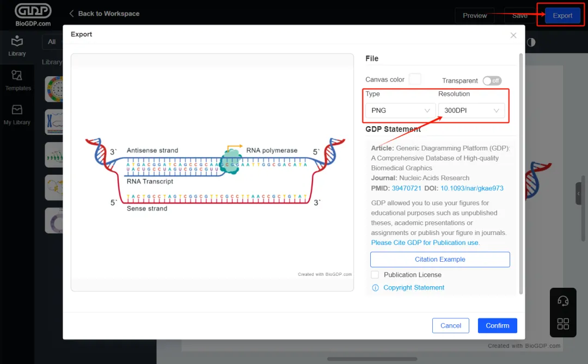
Task: Click the BioGDP.com logo
Action: [x=33, y=15]
